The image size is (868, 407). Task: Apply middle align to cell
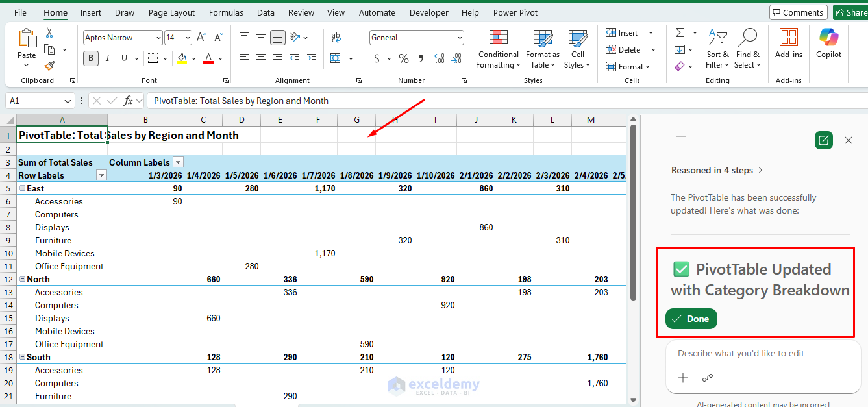[x=261, y=38]
